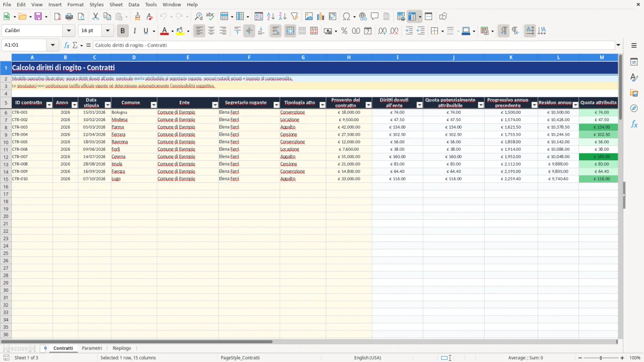The image size is (644, 362).
Task: Export directly as PDF icon
Action: 57,17
